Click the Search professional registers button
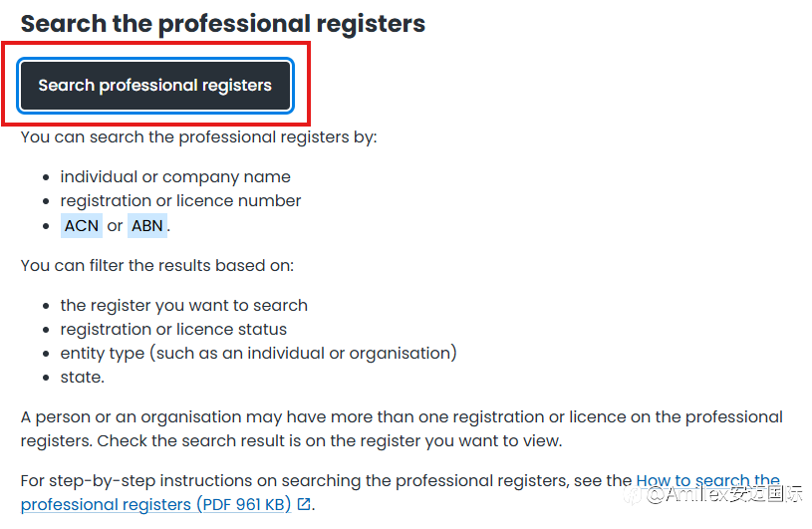Image resolution: width=812 pixels, height=529 pixels. (x=154, y=86)
